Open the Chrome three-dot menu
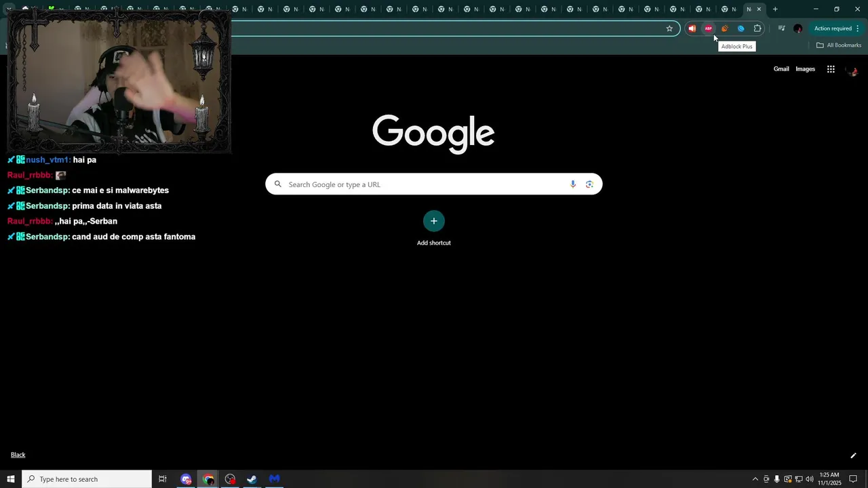 click(858, 28)
